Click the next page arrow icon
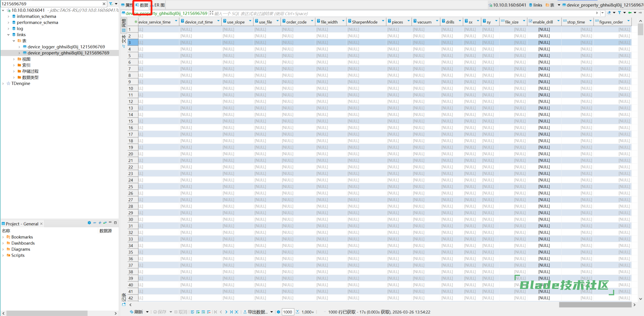Image resolution: width=644 pixels, height=316 pixels. coord(226,312)
